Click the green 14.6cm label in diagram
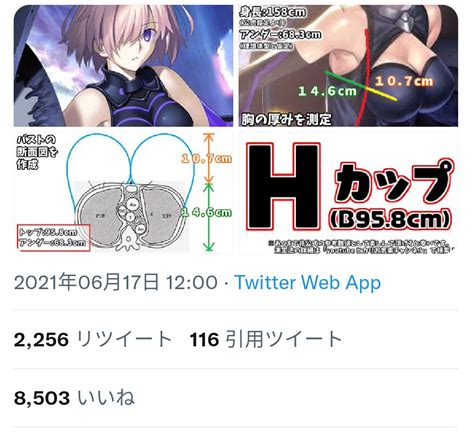The image size is (474, 437). pos(206,212)
